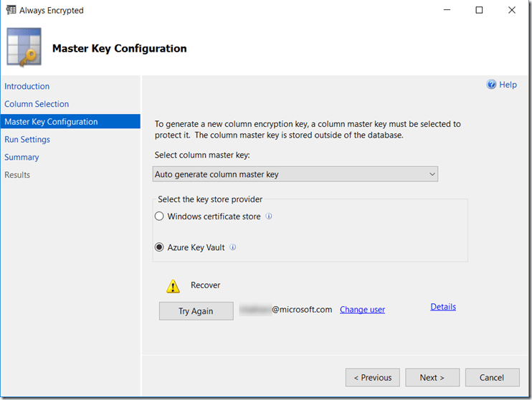Viewport: 532px width, 400px height.
Task: Click the Change user link
Action: pos(362,310)
